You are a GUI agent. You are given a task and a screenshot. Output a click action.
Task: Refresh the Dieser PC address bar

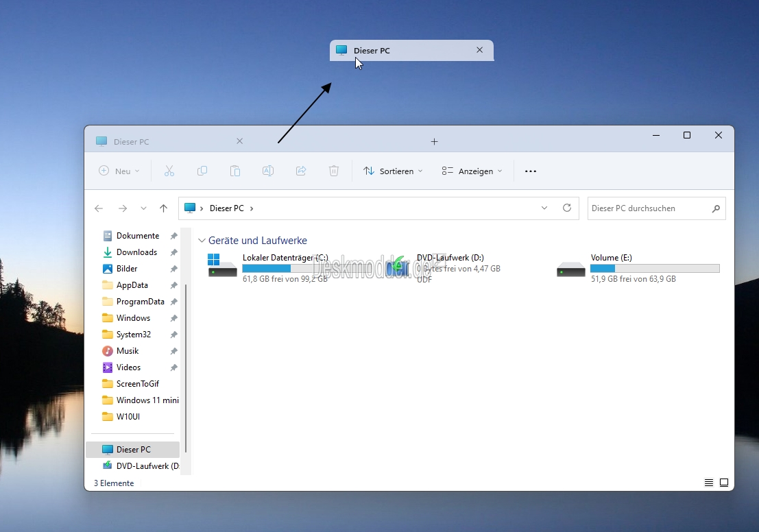click(567, 208)
